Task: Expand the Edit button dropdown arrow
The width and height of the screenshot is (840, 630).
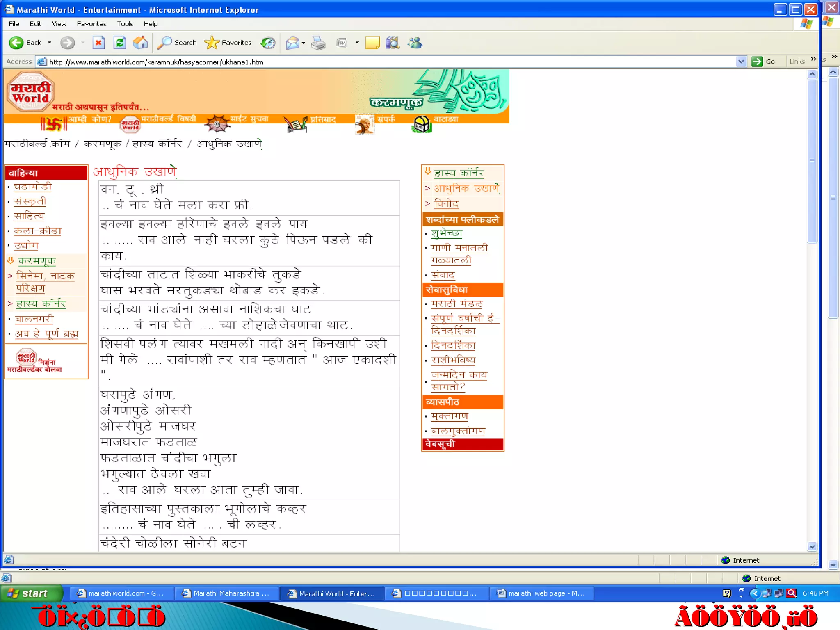Action: tap(357, 43)
